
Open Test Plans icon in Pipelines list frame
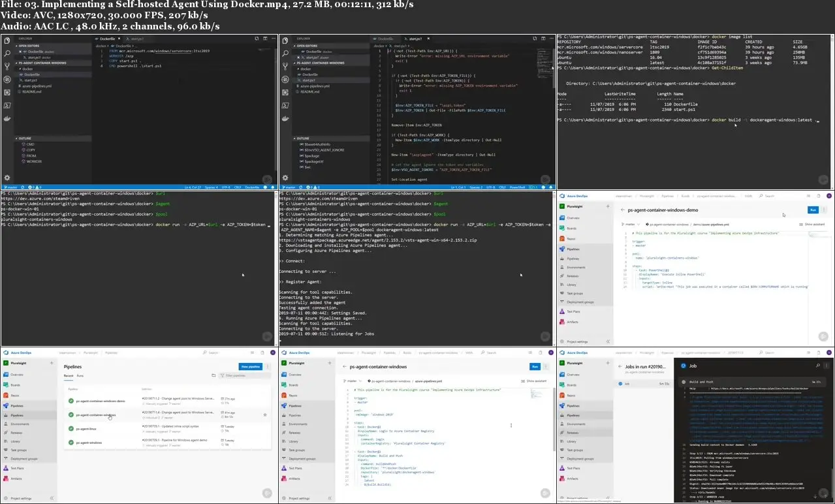coord(6,468)
